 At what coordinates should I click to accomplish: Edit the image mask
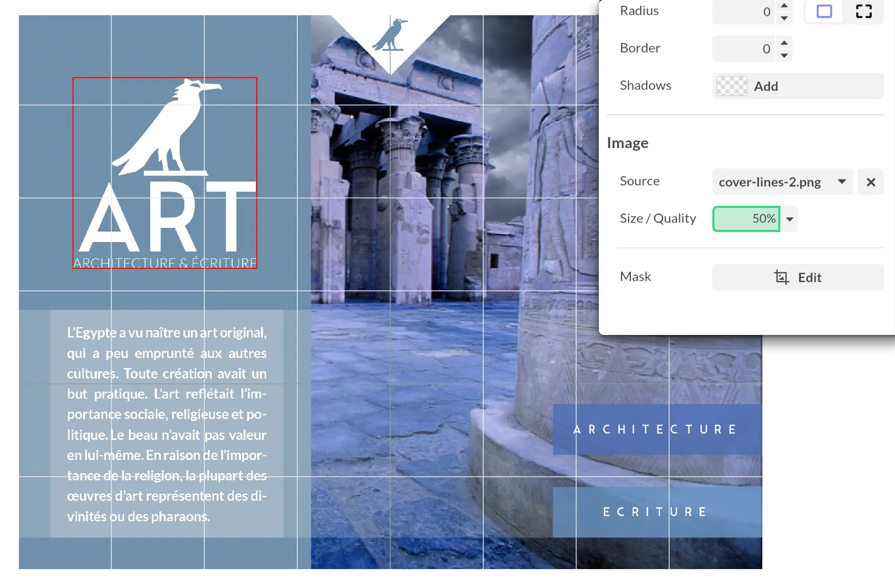[798, 277]
